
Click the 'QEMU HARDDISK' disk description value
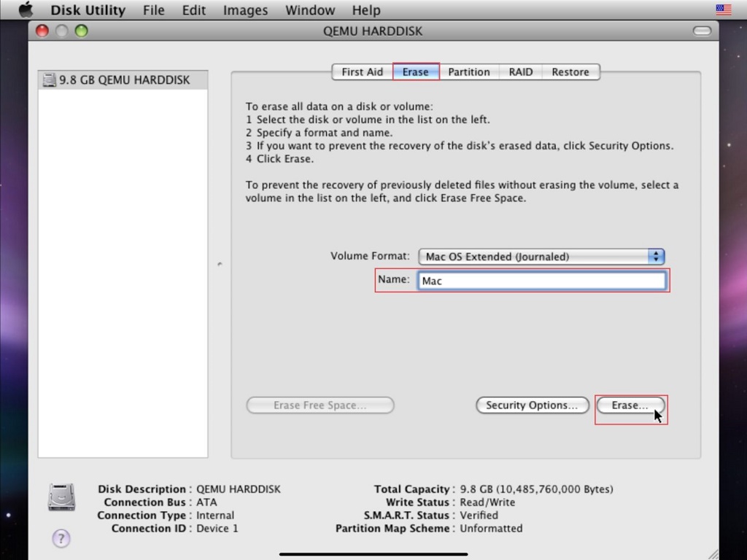pyautogui.click(x=239, y=489)
